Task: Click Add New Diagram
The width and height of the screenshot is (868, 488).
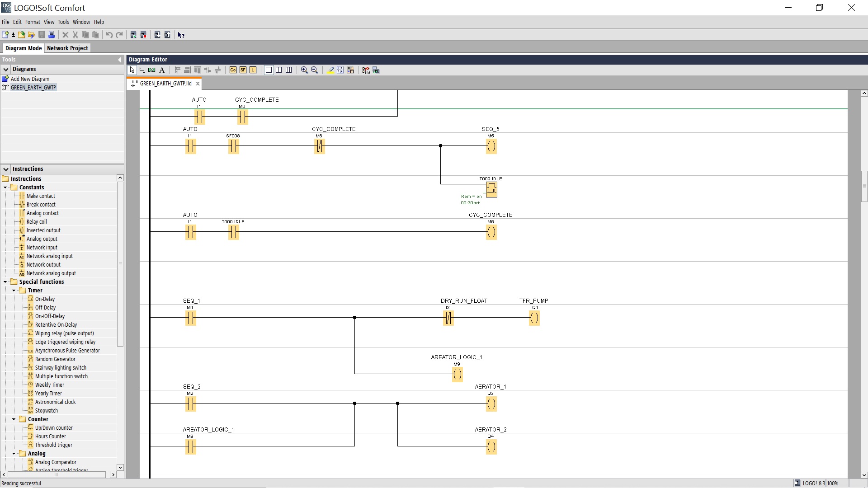Action: 30,79
